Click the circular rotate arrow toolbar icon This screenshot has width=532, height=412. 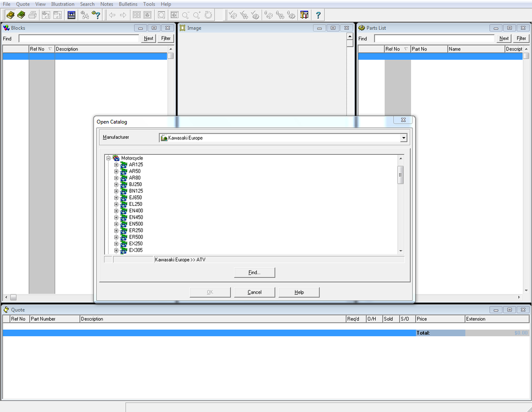tap(208, 15)
